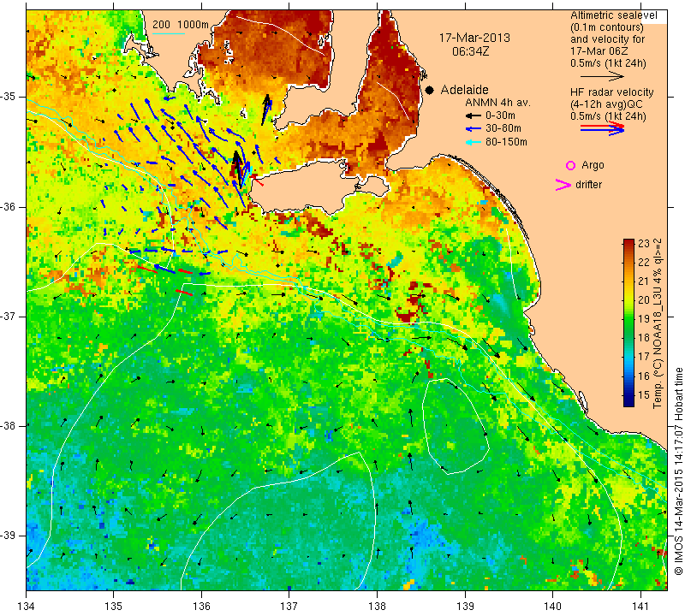The width and height of the screenshot is (685, 616).
Task: Click the -37 latitude axis label
Action: point(11,316)
